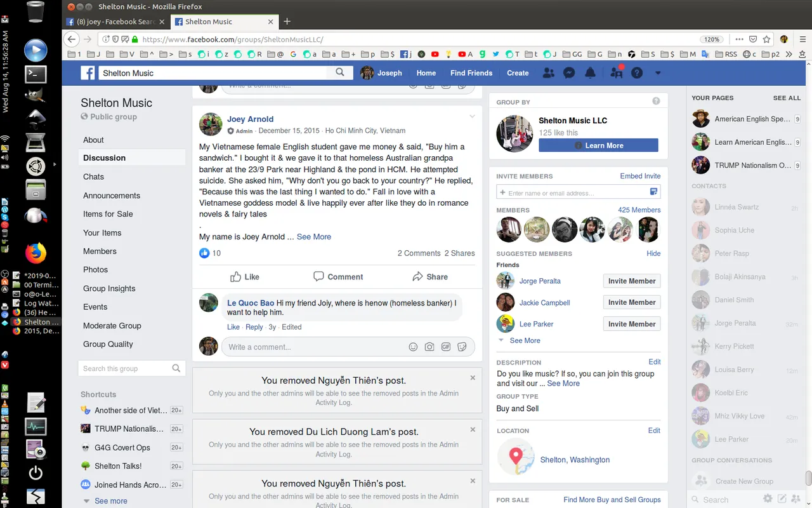The image size is (812, 508).
Task: Open the About section in sidebar
Action: tap(93, 140)
